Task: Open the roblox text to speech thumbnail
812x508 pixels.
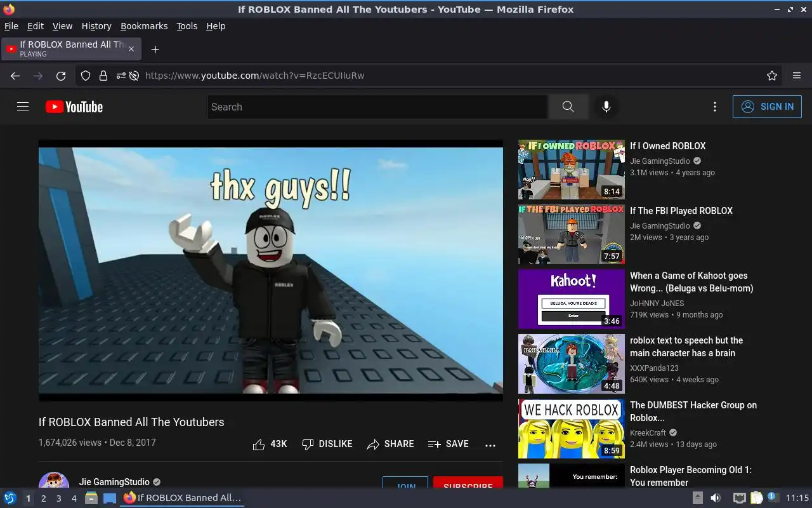Action: coord(572,364)
